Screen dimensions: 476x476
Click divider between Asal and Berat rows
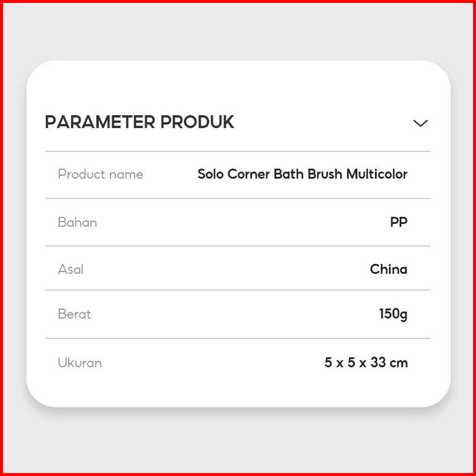point(237,290)
